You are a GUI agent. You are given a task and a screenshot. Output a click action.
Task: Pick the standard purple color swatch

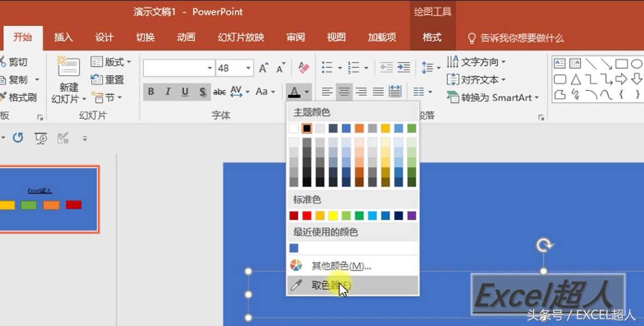click(412, 215)
